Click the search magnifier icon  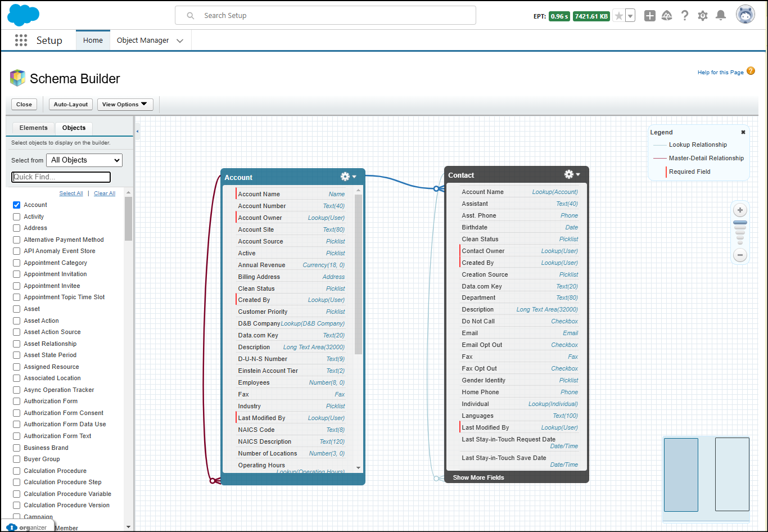[191, 16]
